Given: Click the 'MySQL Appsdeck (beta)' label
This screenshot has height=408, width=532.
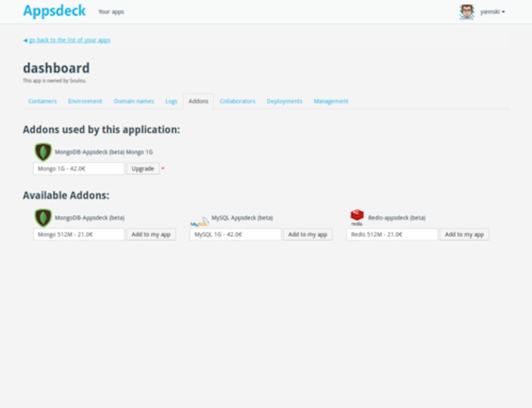Looking at the screenshot, I should click(242, 218).
